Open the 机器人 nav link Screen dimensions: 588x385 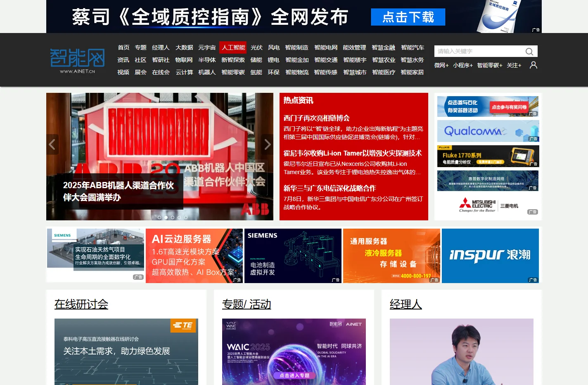(x=207, y=72)
